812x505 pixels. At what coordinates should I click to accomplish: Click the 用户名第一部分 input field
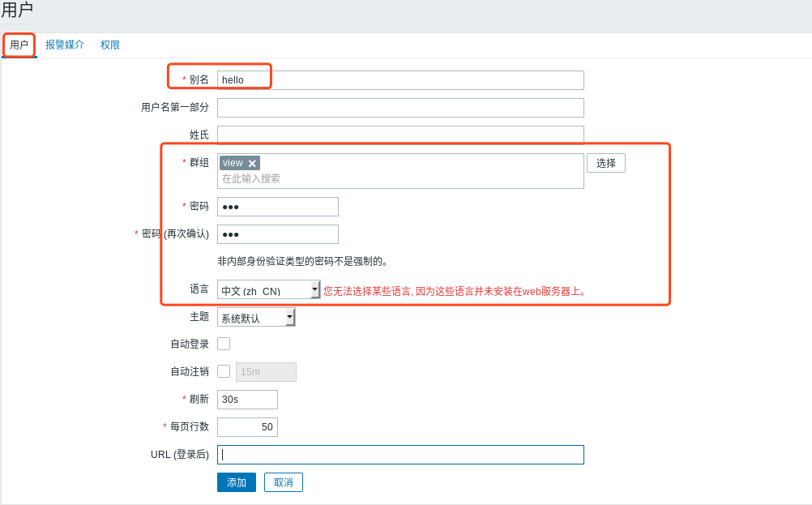click(400, 107)
